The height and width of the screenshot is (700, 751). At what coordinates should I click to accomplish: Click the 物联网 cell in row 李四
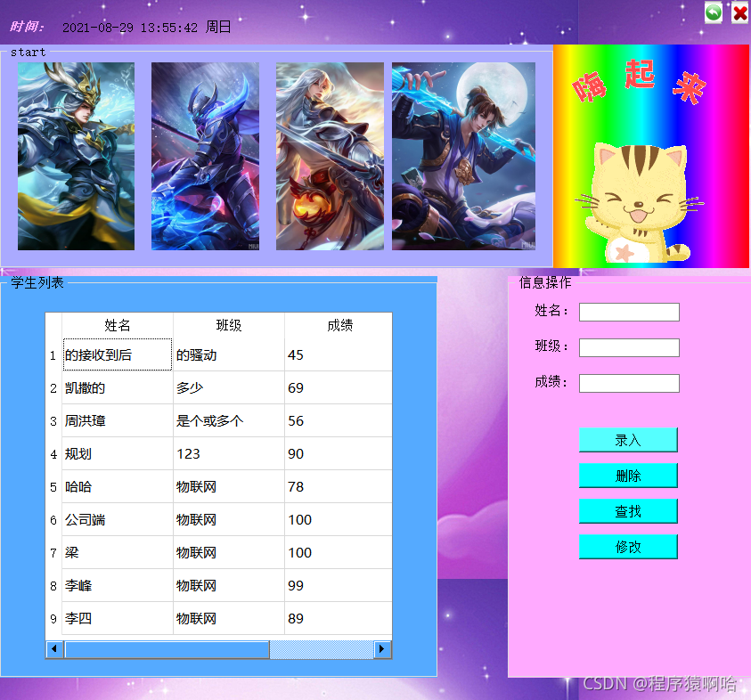[229, 618]
